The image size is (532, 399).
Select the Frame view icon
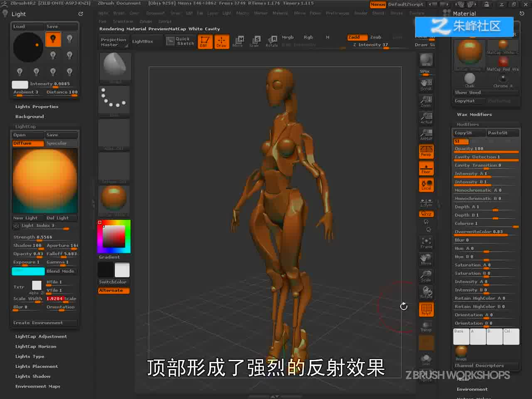coord(426,243)
